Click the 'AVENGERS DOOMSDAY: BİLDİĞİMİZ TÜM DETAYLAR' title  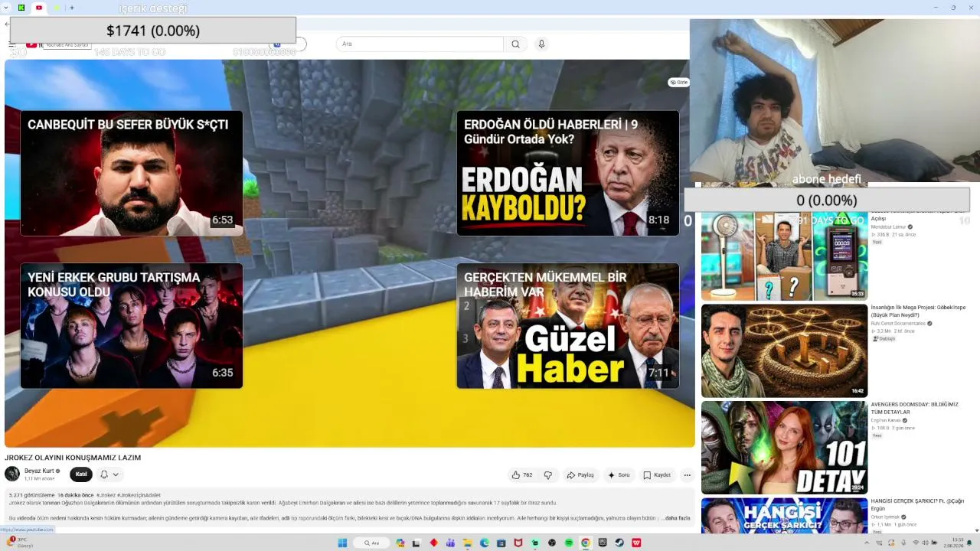click(x=914, y=408)
